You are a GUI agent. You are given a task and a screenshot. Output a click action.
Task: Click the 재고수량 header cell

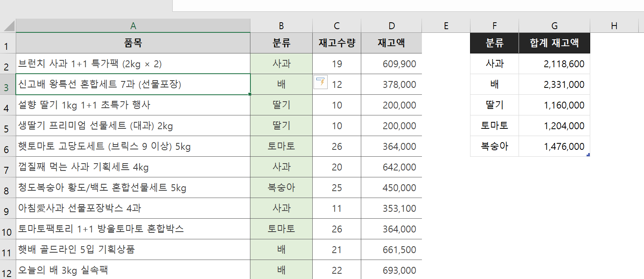337,43
